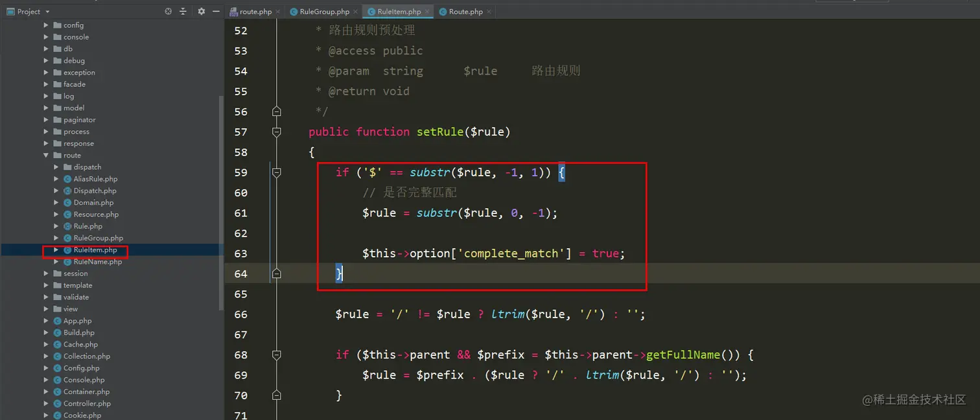Select Domain.php in the project tree
This screenshot has height=420, width=980.
[93, 203]
